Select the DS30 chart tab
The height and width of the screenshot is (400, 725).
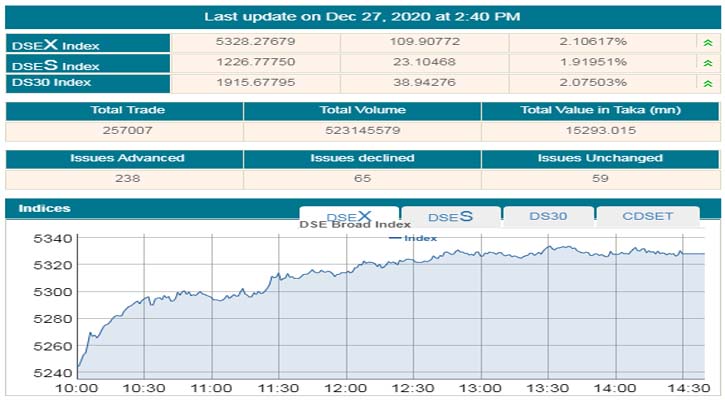548,216
